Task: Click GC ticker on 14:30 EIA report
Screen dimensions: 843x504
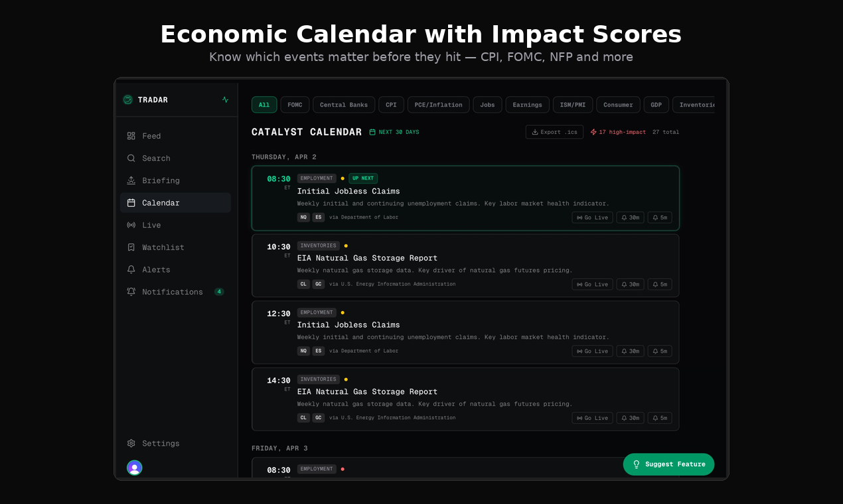Action: click(319, 418)
